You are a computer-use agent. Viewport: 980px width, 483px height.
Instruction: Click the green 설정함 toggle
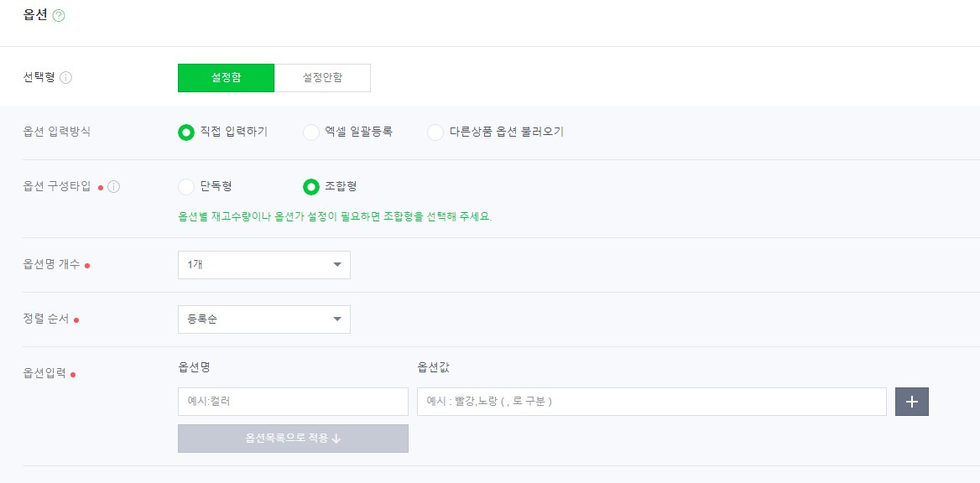[225, 77]
